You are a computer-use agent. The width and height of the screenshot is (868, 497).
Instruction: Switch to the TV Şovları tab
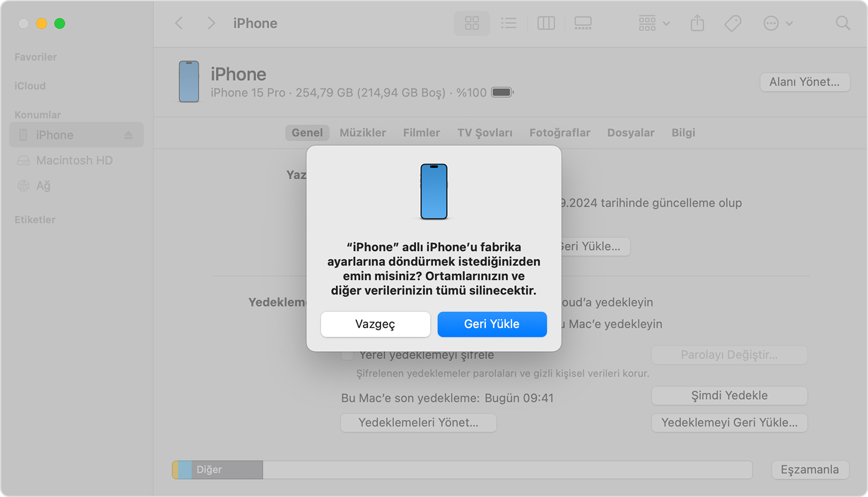pos(485,133)
